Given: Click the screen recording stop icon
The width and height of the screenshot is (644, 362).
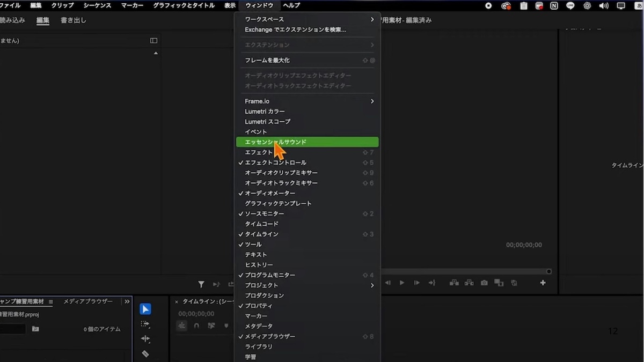Looking at the screenshot, I should 488,6.
